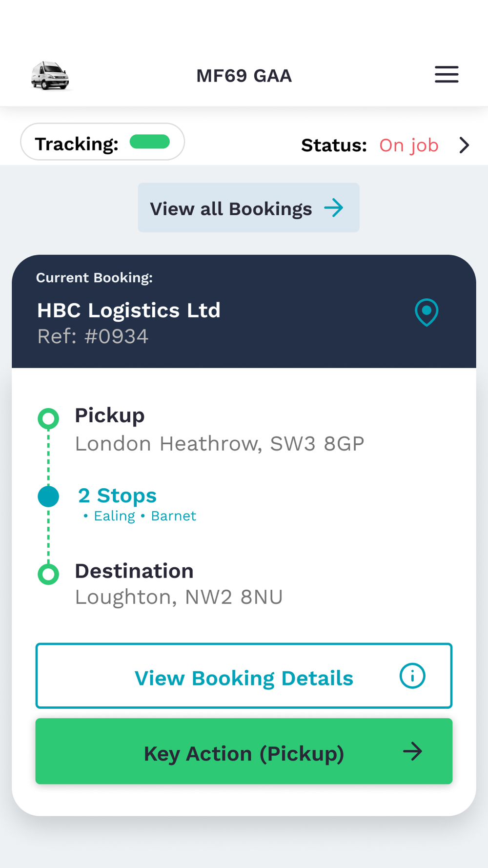Tap the white van vehicle icon
Image resolution: width=488 pixels, height=868 pixels.
coord(50,76)
